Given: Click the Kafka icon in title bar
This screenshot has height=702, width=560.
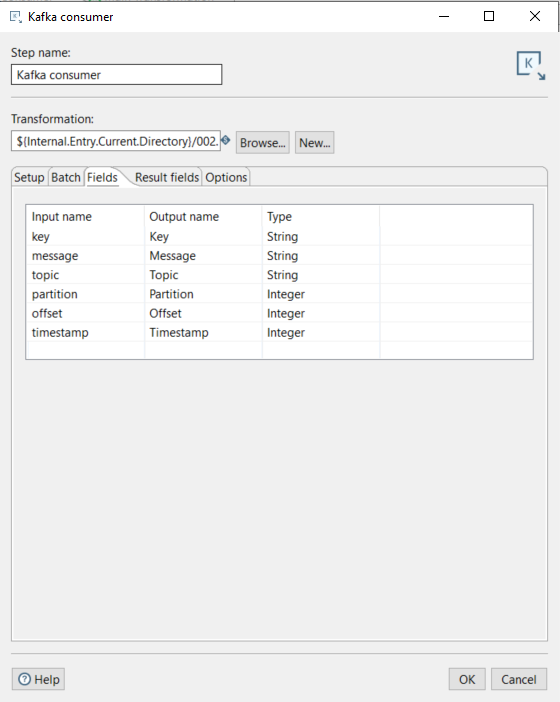Looking at the screenshot, I should click(16, 17).
